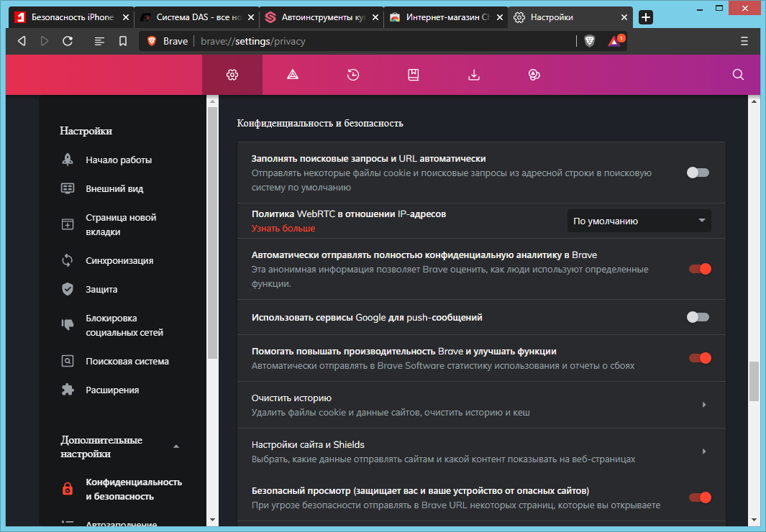Screen dimensions: 766x532
Task: Switch to Безопасность iPhone tab
Action: pos(71,17)
